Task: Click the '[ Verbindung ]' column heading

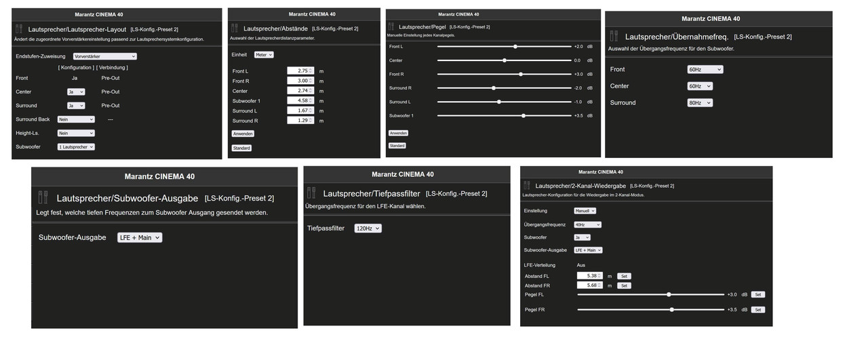Action: 113,68
